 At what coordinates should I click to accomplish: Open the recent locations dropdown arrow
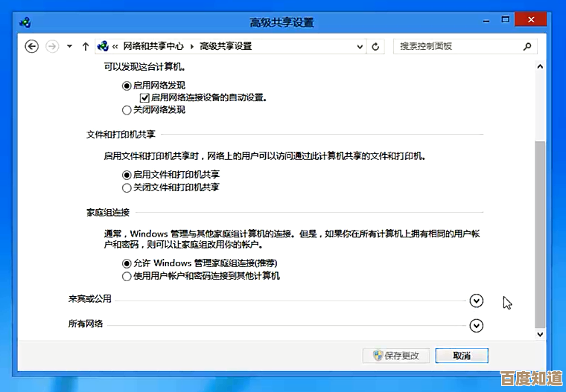(69, 46)
